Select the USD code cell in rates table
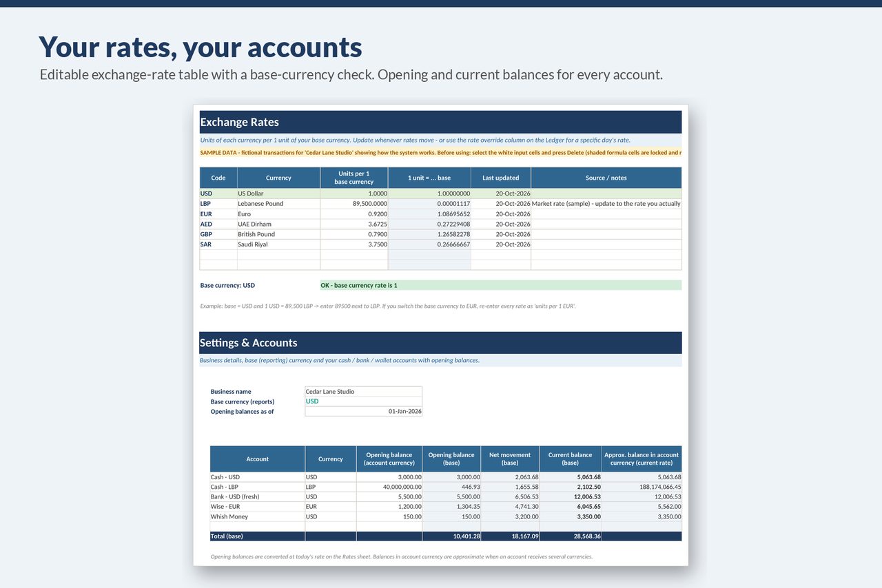882x588 pixels. [x=218, y=193]
